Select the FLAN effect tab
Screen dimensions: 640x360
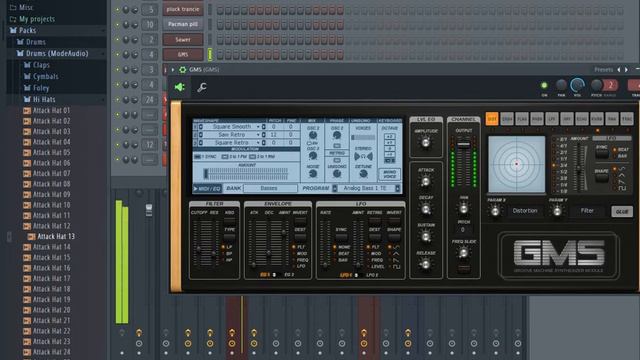[x=522, y=119]
